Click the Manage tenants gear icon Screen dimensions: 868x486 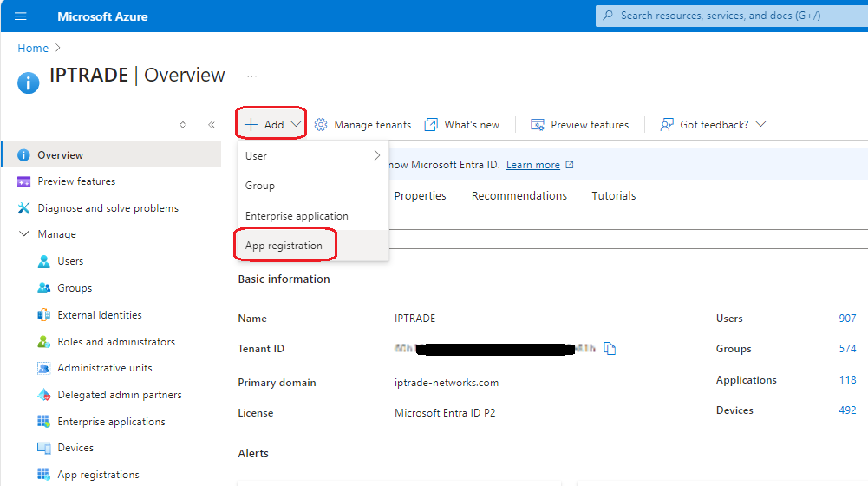(x=321, y=125)
